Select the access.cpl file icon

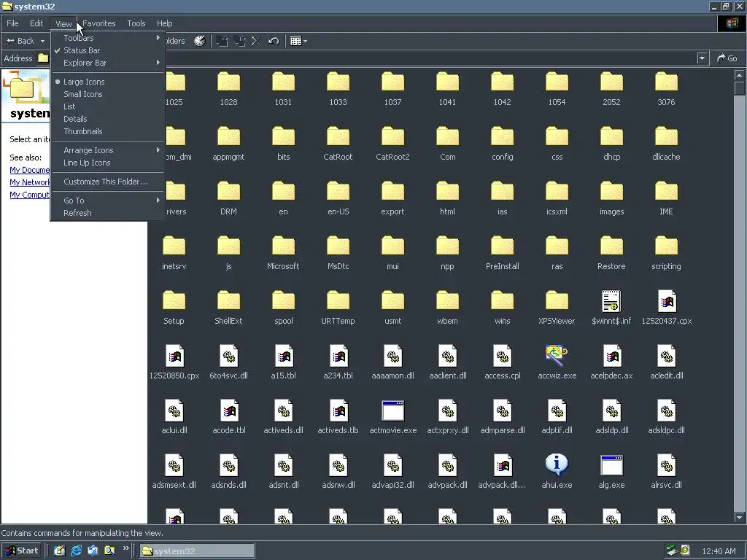[x=502, y=355]
